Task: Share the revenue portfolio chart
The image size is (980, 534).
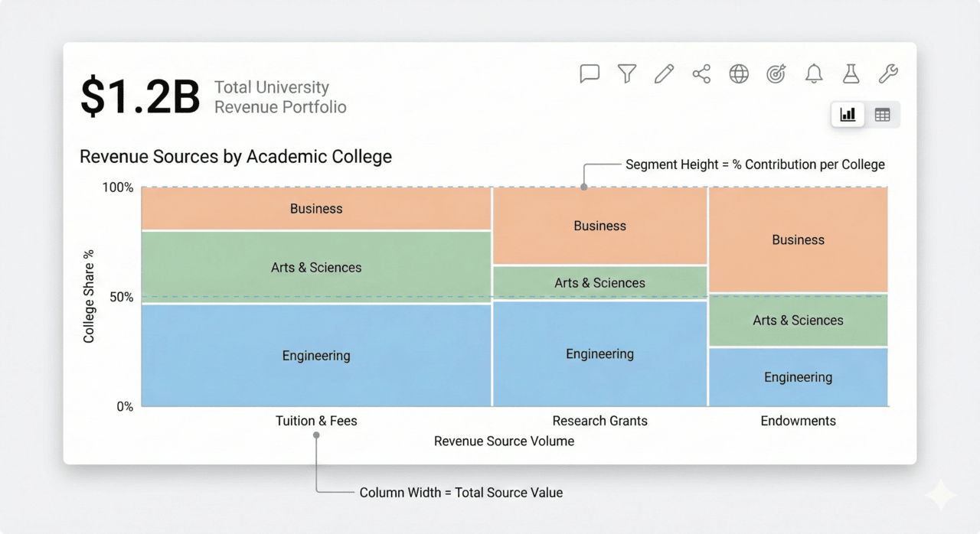Action: 701,73
